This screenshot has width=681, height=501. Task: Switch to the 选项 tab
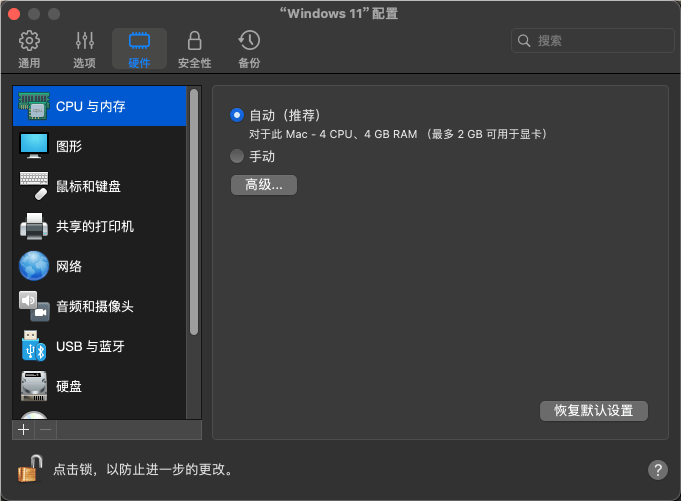point(85,49)
